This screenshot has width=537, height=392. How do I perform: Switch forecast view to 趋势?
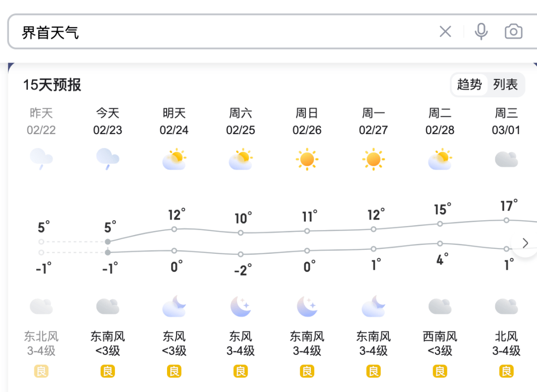point(469,84)
